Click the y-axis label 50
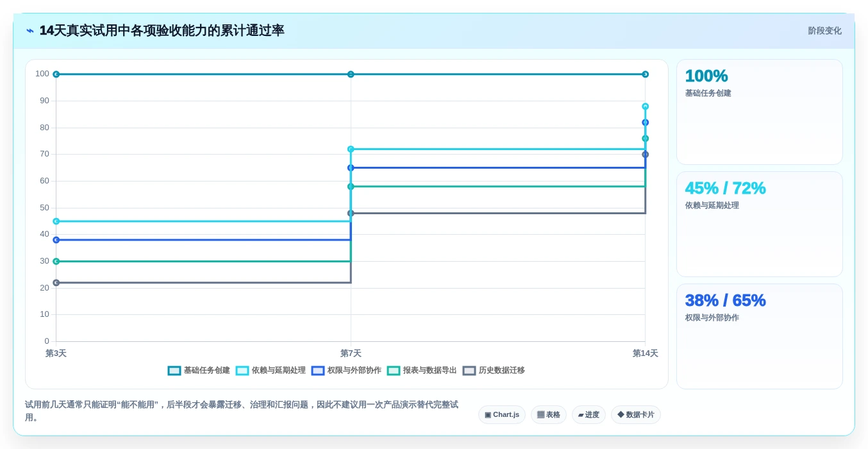Viewport: 868px width, 449px height. [x=44, y=208]
